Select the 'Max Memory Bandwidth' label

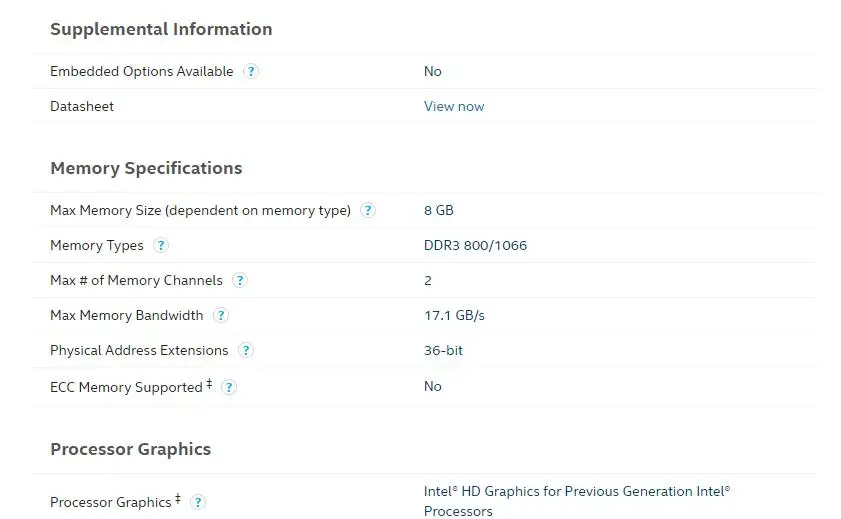tap(127, 315)
